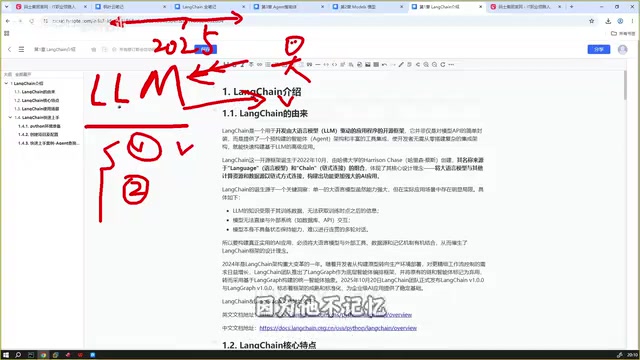Click the insert link chain icon

[x=260, y=64]
